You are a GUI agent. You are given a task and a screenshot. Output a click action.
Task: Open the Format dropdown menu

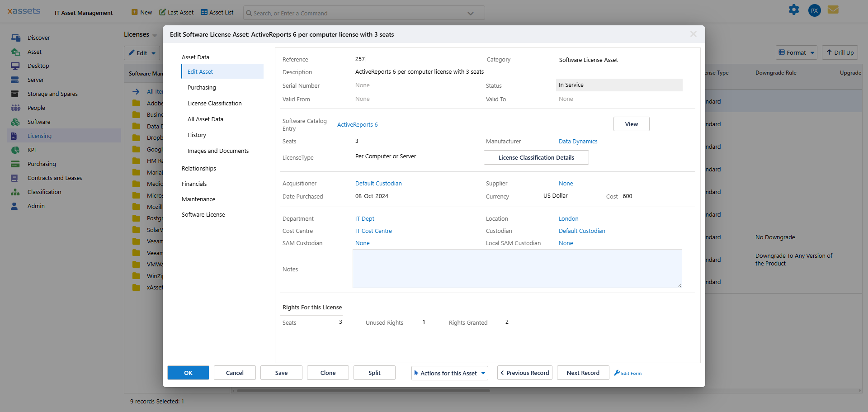coord(796,53)
